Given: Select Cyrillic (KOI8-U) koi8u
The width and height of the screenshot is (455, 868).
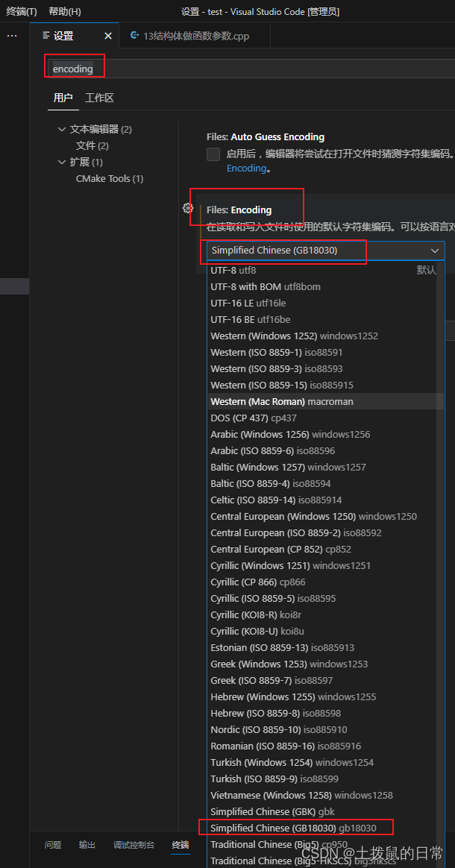Looking at the screenshot, I should click(x=325, y=631).
